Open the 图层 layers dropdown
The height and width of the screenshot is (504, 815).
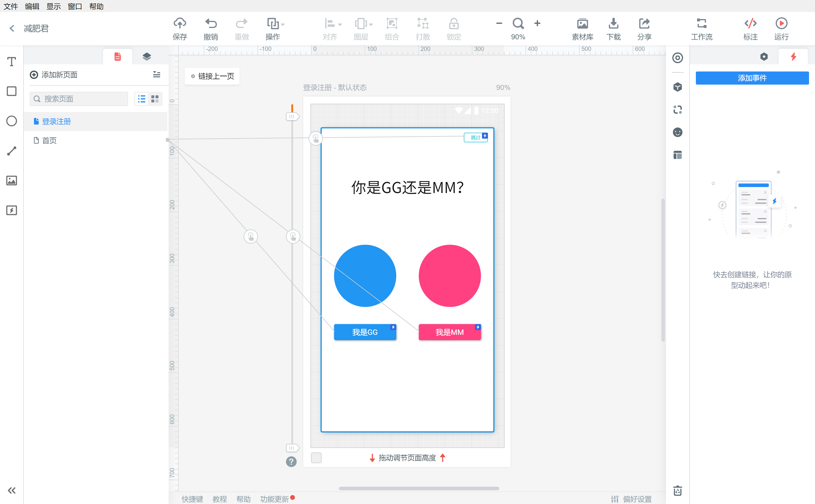[362, 28]
